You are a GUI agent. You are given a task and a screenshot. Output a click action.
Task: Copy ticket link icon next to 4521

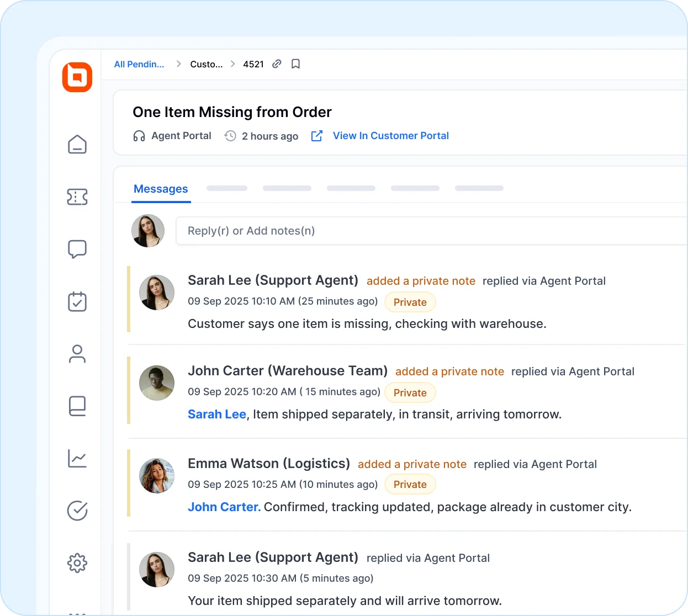tap(277, 64)
